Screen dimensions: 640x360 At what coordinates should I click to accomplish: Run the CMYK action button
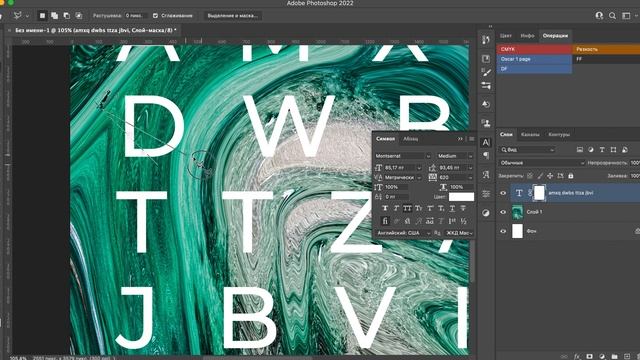click(534, 49)
